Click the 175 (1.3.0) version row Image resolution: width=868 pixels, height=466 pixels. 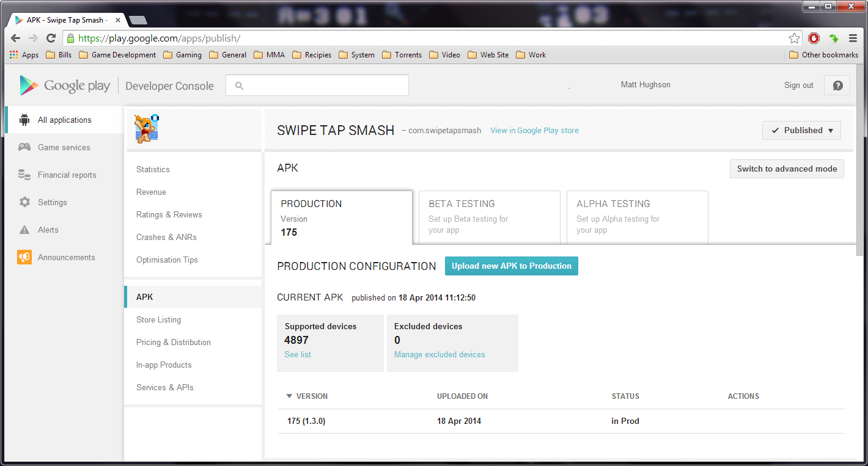pos(561,421)
